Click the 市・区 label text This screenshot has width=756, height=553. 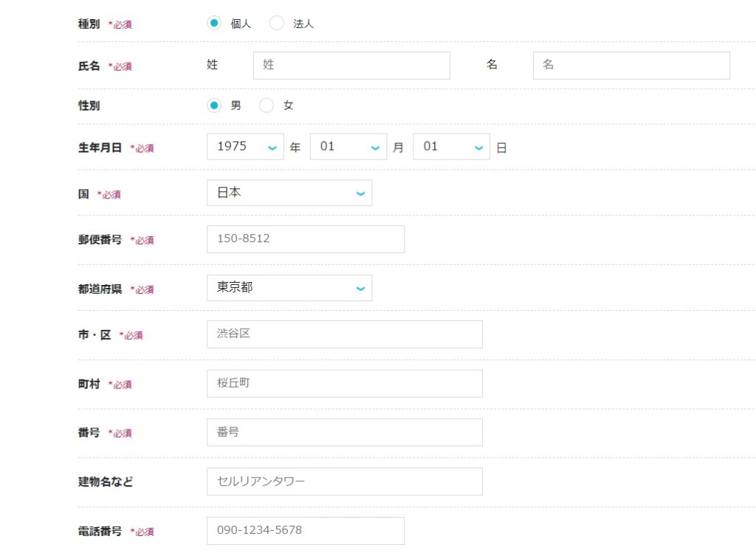coord(94,334)
